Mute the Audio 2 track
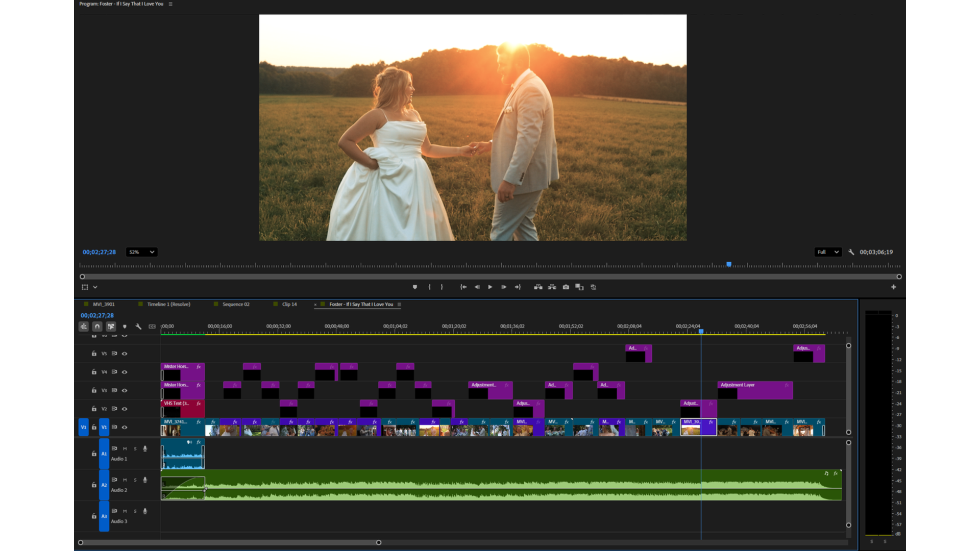The width and height of the screenshot is (980, 551). tap(125, 480)
